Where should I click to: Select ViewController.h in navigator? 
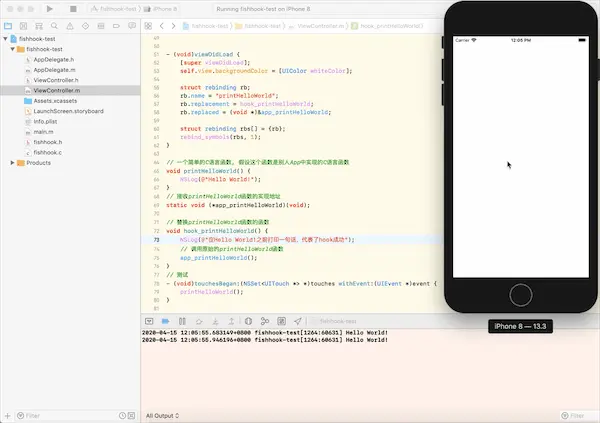click(56, 80)
